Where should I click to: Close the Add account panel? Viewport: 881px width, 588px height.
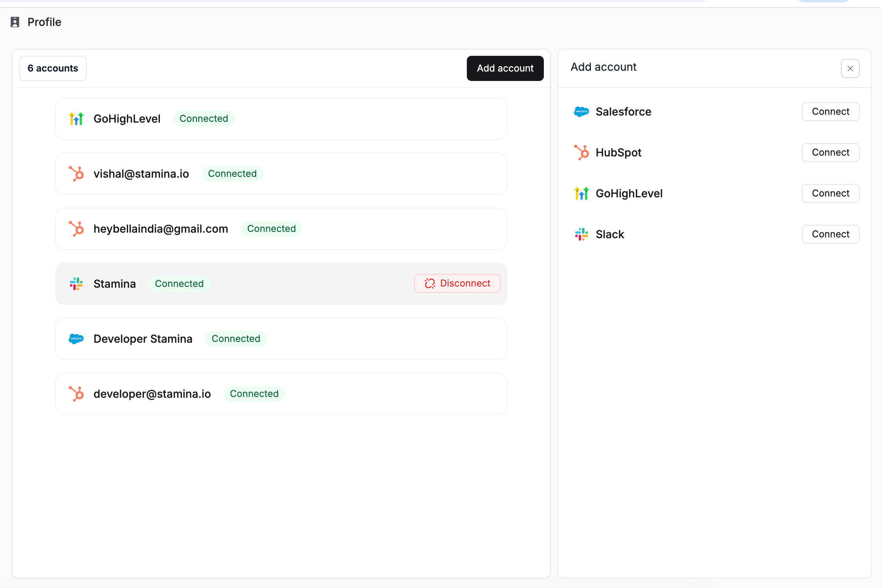pyautogui.click(x=850, y=68)
